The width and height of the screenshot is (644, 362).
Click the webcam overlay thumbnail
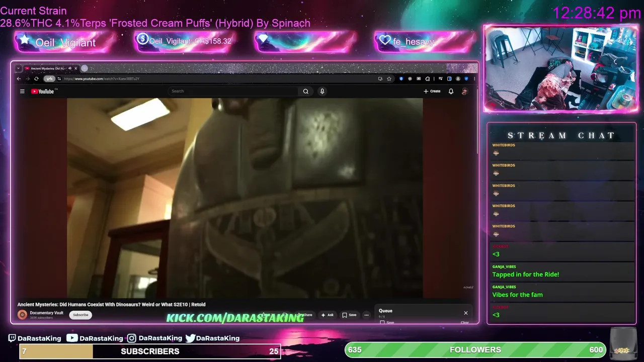tap(561, 68)
